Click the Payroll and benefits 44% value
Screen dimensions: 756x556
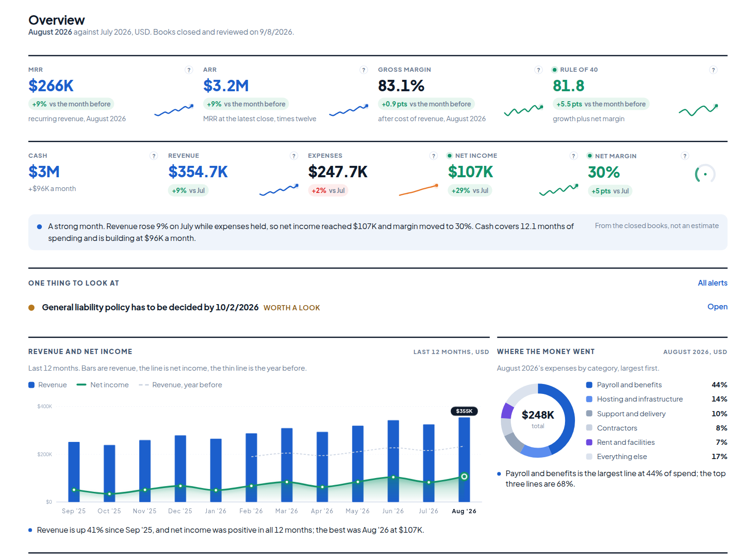click(x=719, y=385)
